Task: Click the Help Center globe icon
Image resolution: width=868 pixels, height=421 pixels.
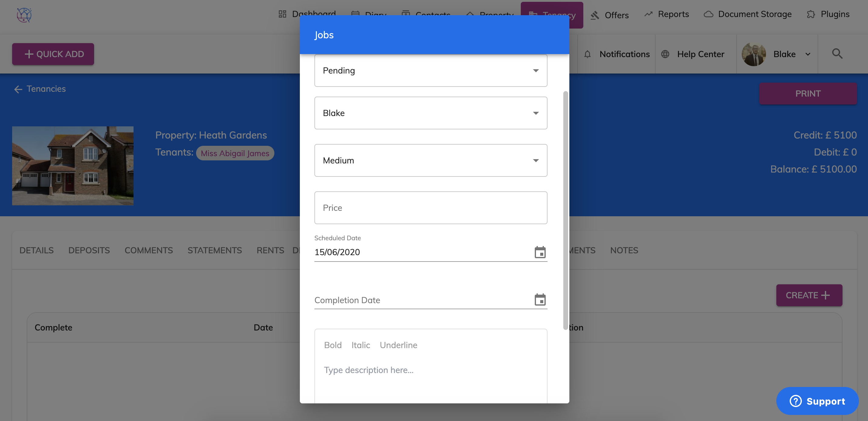Action: (665, 54)
